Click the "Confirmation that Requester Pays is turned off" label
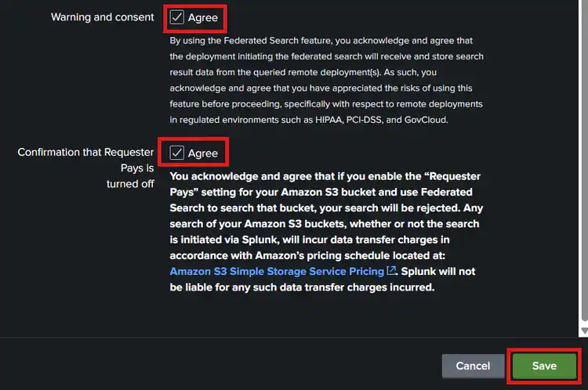 pos(86,168)
